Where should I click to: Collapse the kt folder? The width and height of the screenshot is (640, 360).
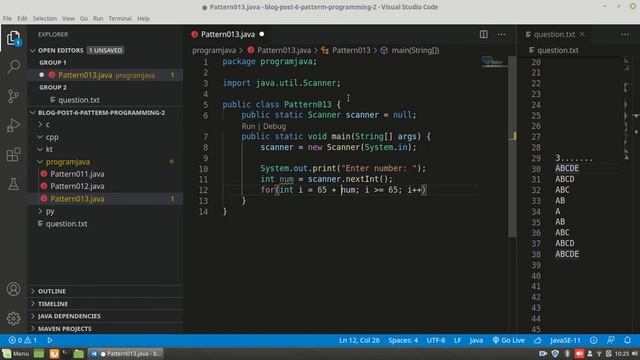pyautogui.click(x=105, y=149)
